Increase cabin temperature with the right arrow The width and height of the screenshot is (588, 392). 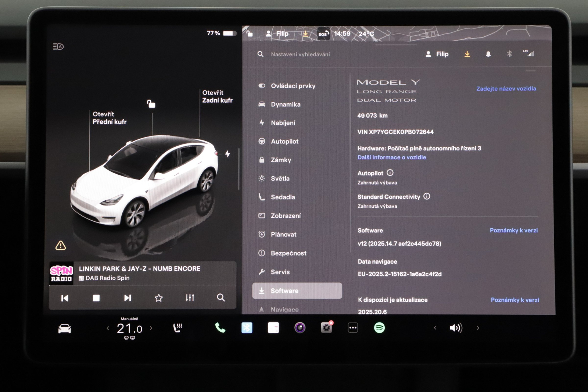(151, 328)
